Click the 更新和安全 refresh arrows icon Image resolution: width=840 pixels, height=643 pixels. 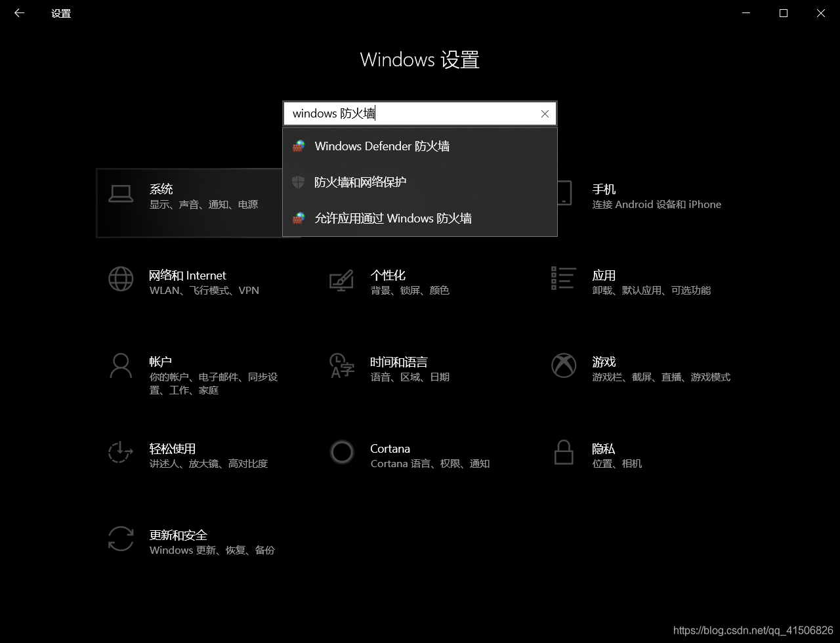(121, 539)
